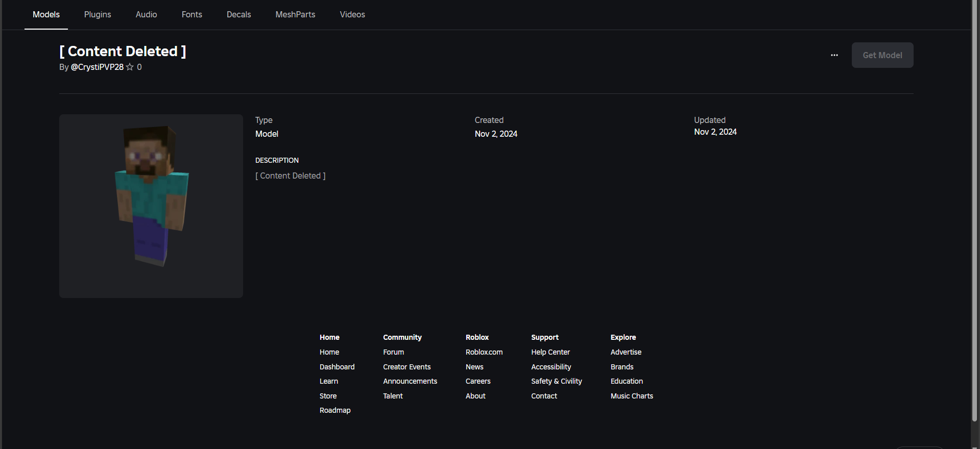Go to the Decals tab

tap(239, 14)
